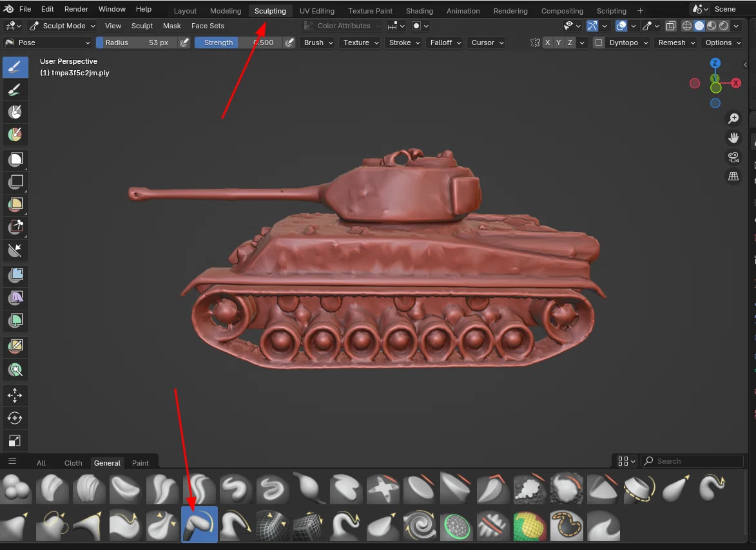Image resolution: width=756 pixels, height=550 pixels.
Task: Expand the Cursor settings dropdown
Action: point(487,43)
